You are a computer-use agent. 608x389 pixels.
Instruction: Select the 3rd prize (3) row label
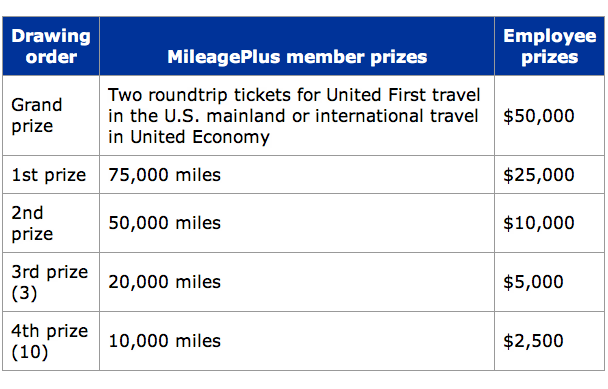pos(51,282)
